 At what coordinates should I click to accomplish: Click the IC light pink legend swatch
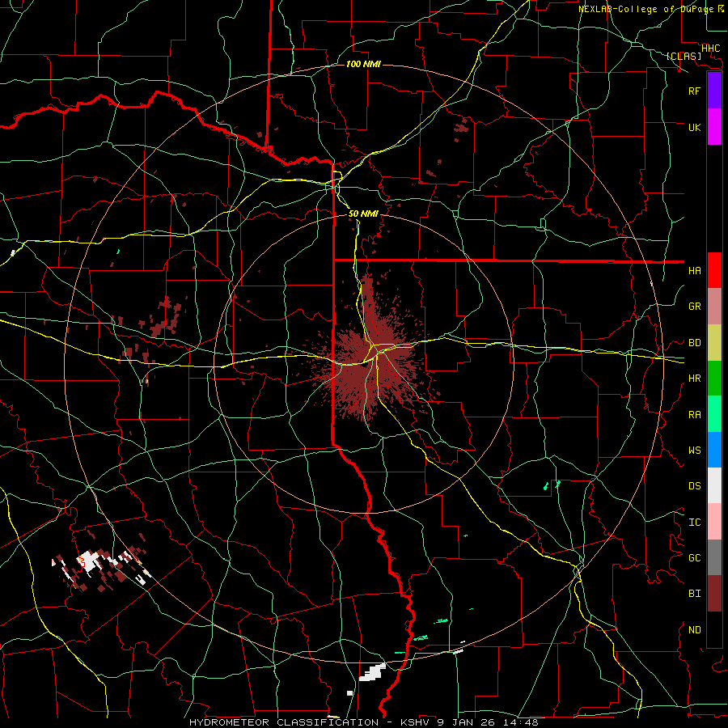click(714, 522)
